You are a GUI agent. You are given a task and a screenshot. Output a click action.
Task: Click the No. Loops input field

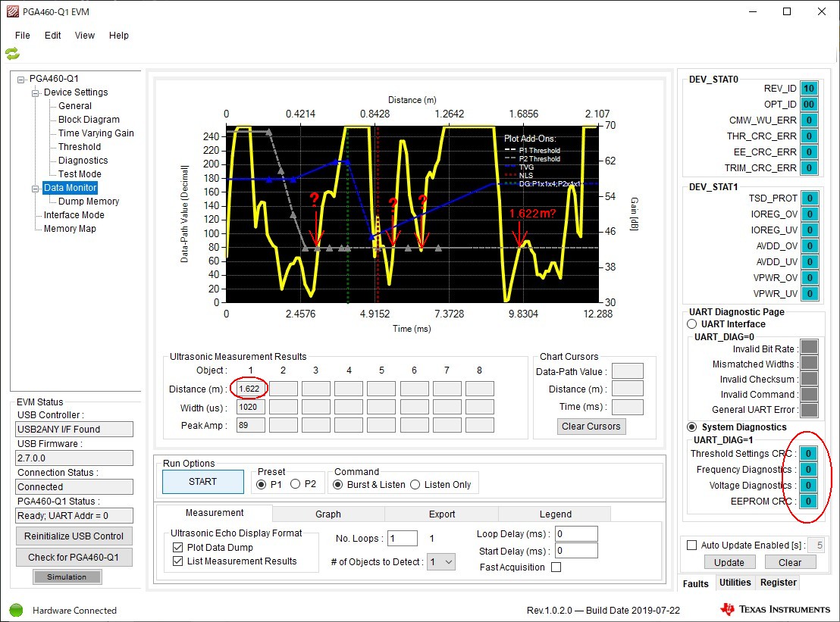coord(403,539)
